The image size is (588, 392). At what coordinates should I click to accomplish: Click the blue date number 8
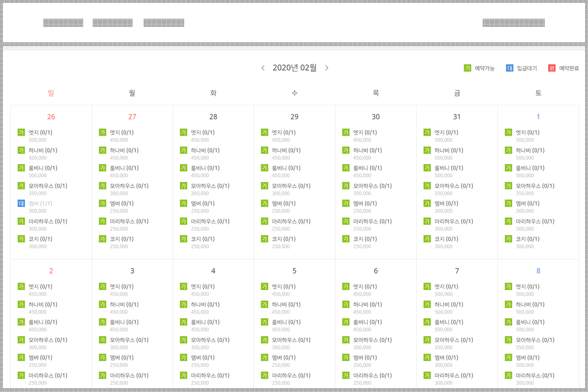538,271
